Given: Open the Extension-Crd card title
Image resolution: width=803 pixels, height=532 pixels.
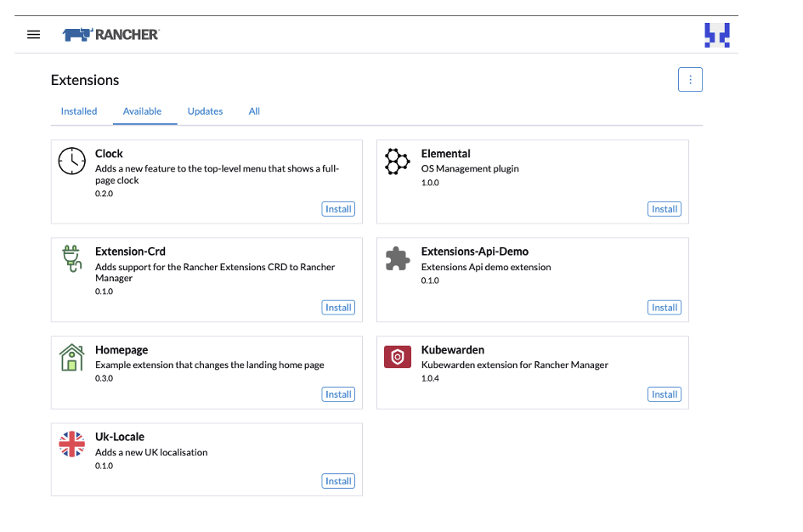Looking at the screenshot, I should pos(130,252).
